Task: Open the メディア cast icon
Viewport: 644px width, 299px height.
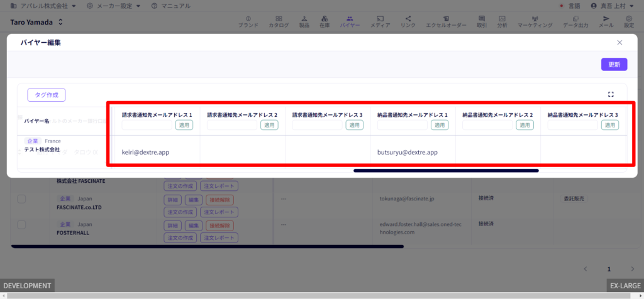Action: point(380,18)
